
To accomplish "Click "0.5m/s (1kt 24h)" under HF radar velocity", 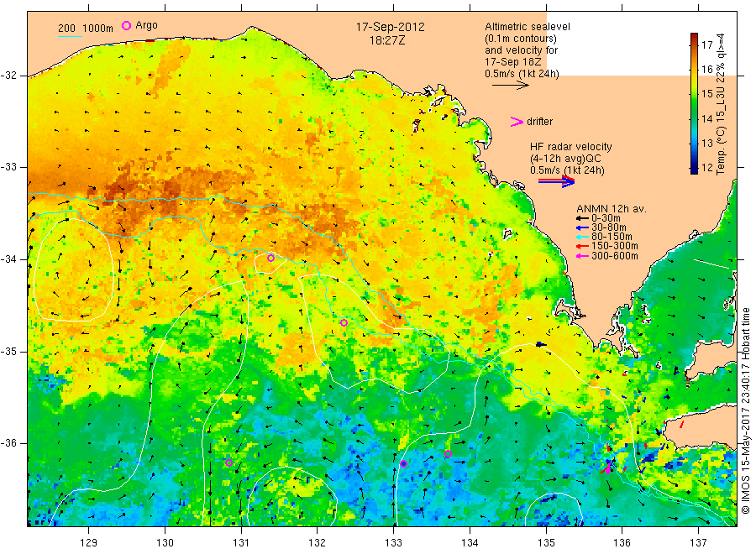I will [x=568, y=170].
